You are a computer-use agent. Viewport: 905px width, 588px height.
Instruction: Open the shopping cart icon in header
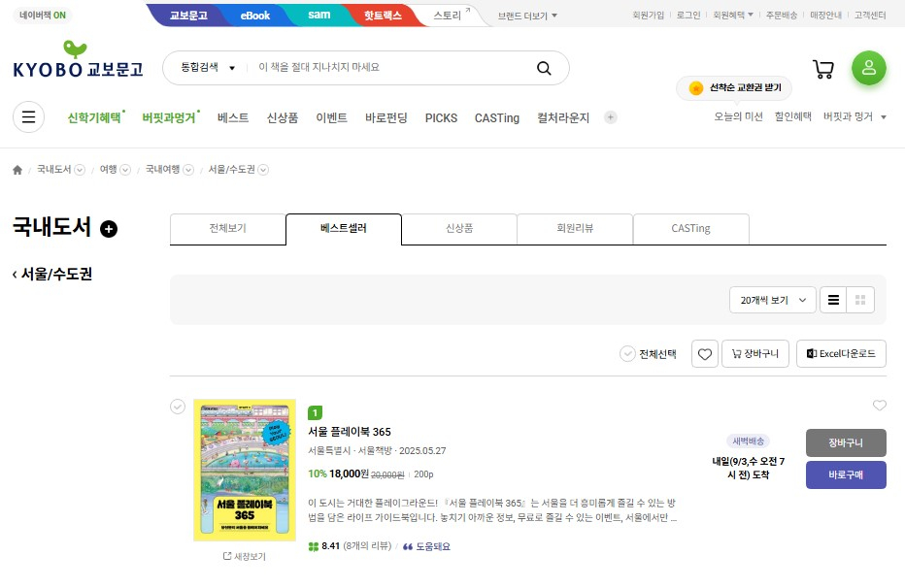823,69
